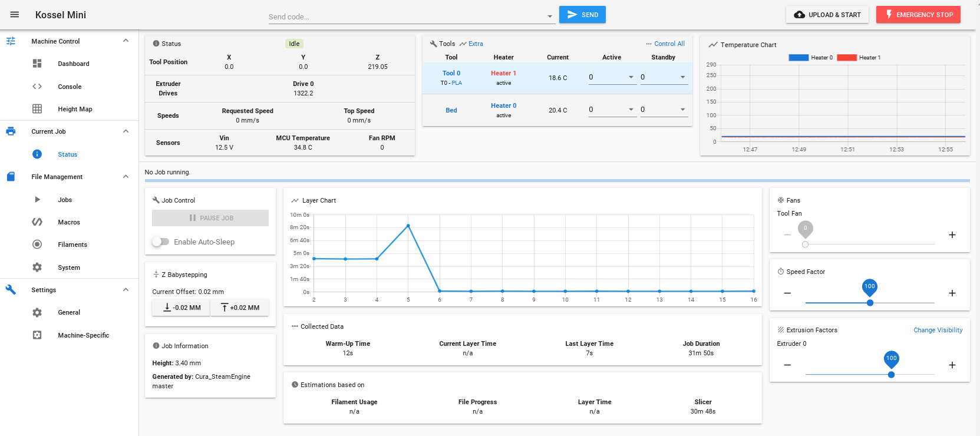Click the Settings wrench icon
Image resolution: width=980 pixels, height=436 pixels.
11,290
